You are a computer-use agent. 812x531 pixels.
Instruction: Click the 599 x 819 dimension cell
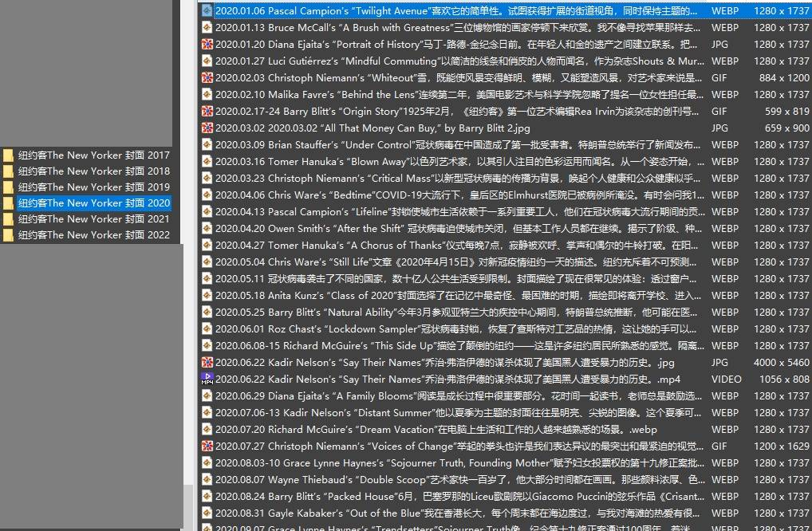[x=787, y=112]
